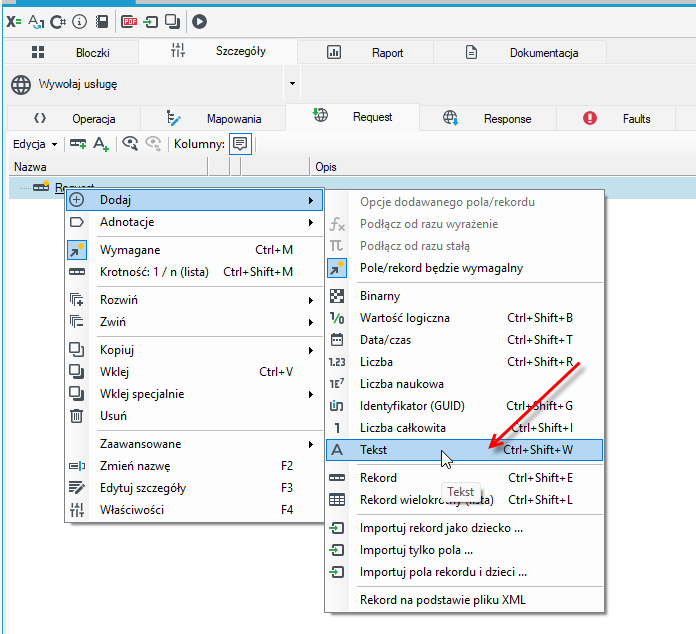
Task: Add a Rekord wielokrotny (lista)
Action: (x=464, y=500)
